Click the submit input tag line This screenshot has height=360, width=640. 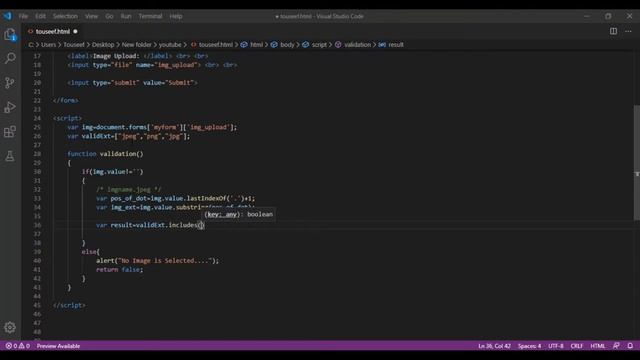pos(132,82)
